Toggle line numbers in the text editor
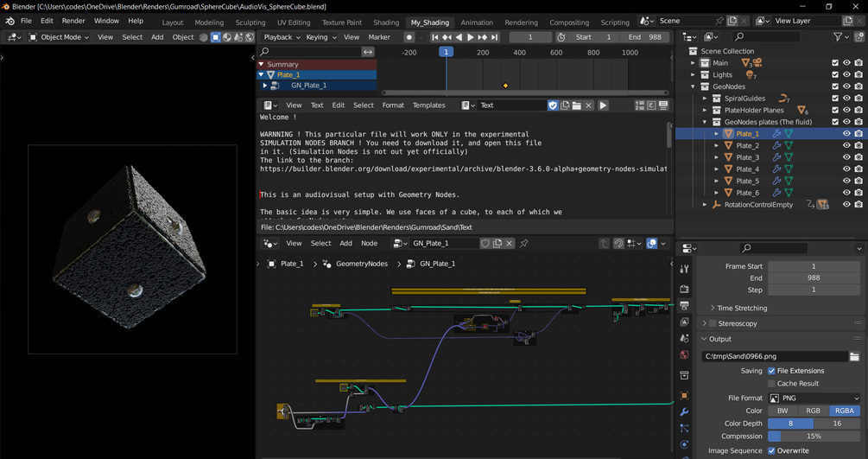The height and width of the screenshot is (459, 868). click(x=640, y=105)
